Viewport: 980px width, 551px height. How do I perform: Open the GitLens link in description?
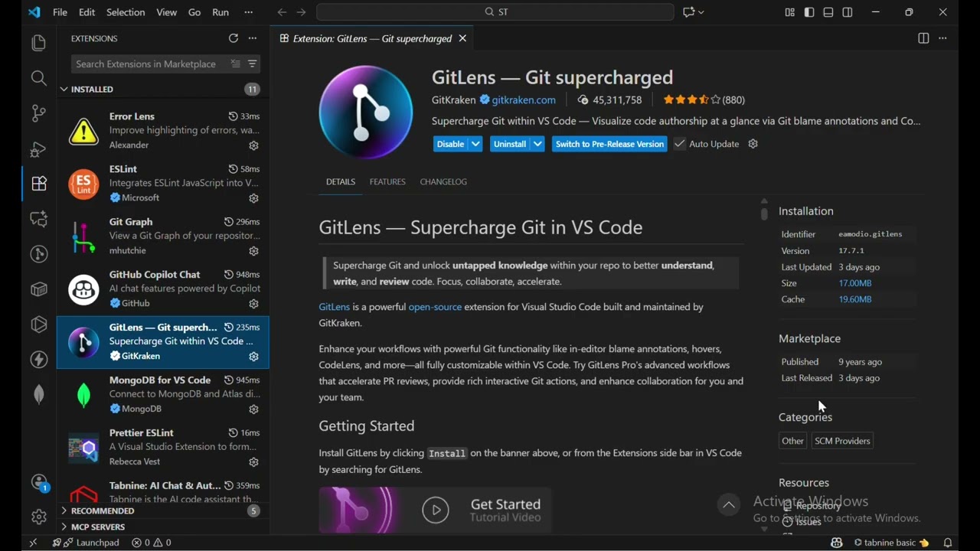(334, 308)
